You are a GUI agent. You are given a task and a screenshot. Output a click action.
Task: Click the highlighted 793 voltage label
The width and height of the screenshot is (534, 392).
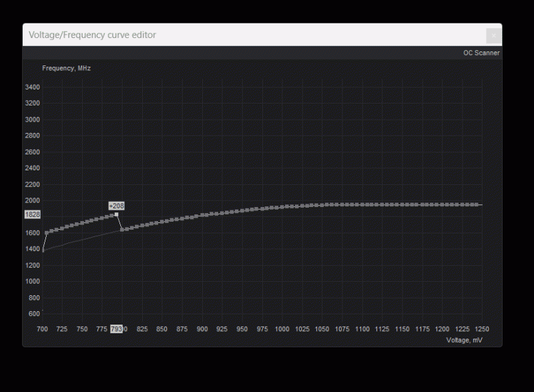[x=116, y=329]
